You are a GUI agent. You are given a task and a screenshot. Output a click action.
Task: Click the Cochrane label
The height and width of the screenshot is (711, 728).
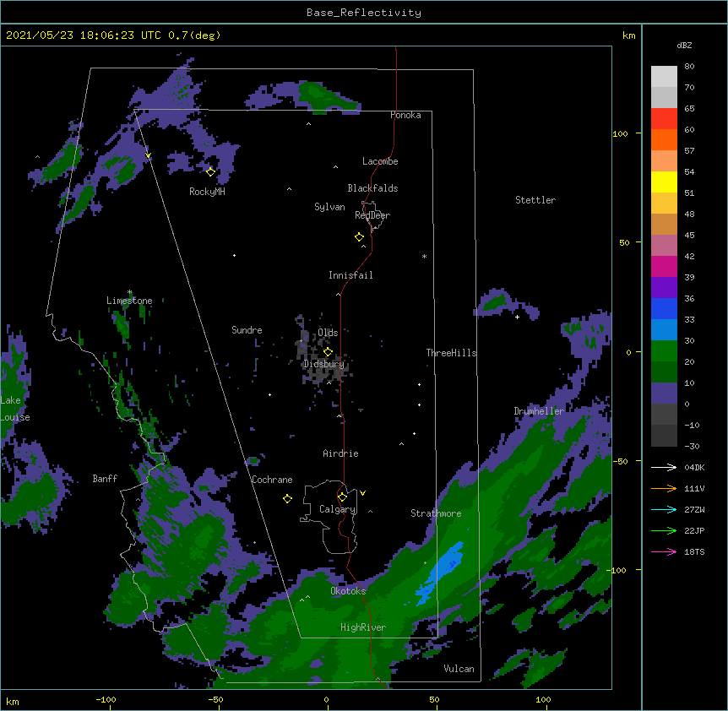[272, 480]
